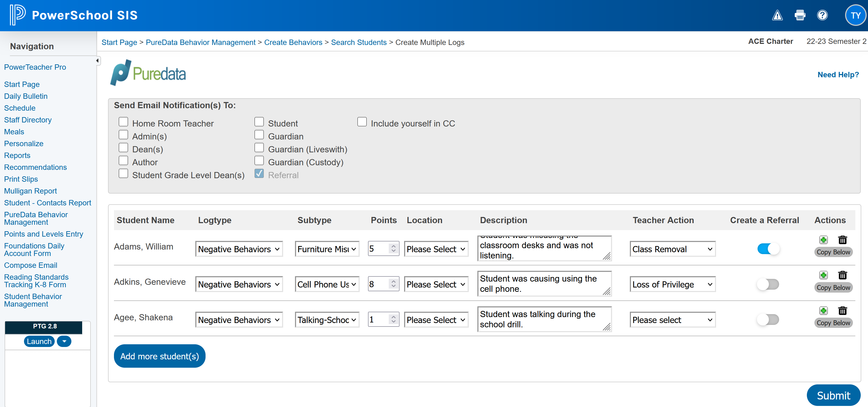Click points stepper for Adams, William

click(x=393, y=249)
